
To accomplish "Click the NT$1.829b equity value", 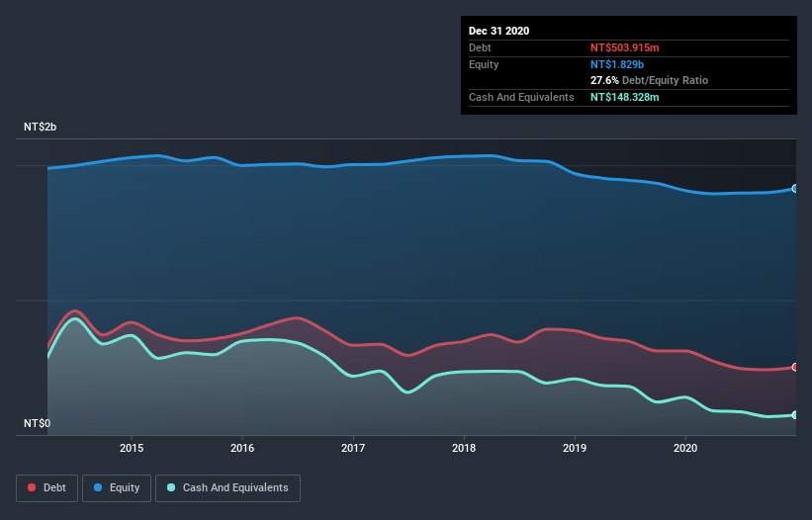I will (617, 64).
